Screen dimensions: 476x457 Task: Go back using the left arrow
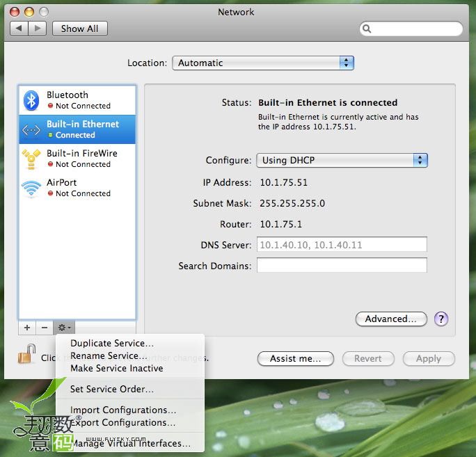[x=19, y=29]
